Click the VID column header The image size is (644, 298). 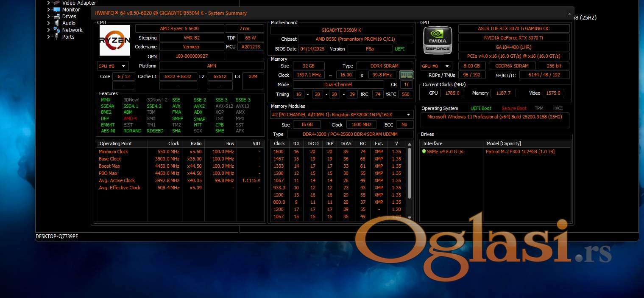click(x=250, y=143)
